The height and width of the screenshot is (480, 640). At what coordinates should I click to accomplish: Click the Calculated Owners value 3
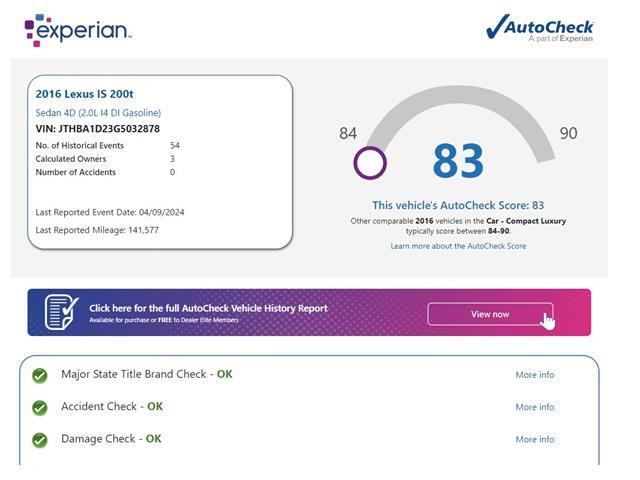172,158
